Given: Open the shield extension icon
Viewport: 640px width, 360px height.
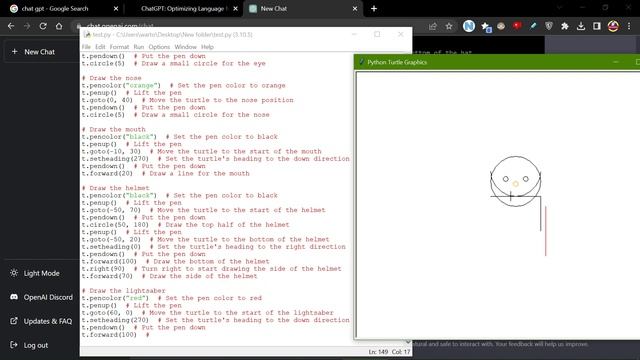Looking at the screenshot, I should tap(549, 26).
